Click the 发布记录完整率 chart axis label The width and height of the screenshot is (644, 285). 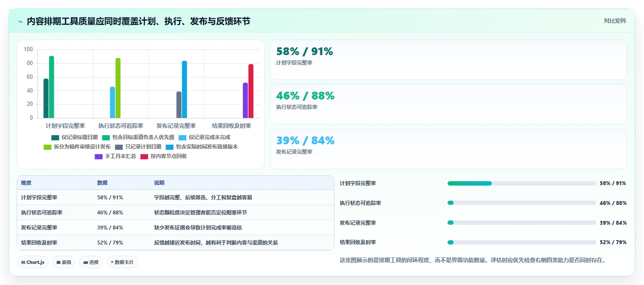pos(176,126)
